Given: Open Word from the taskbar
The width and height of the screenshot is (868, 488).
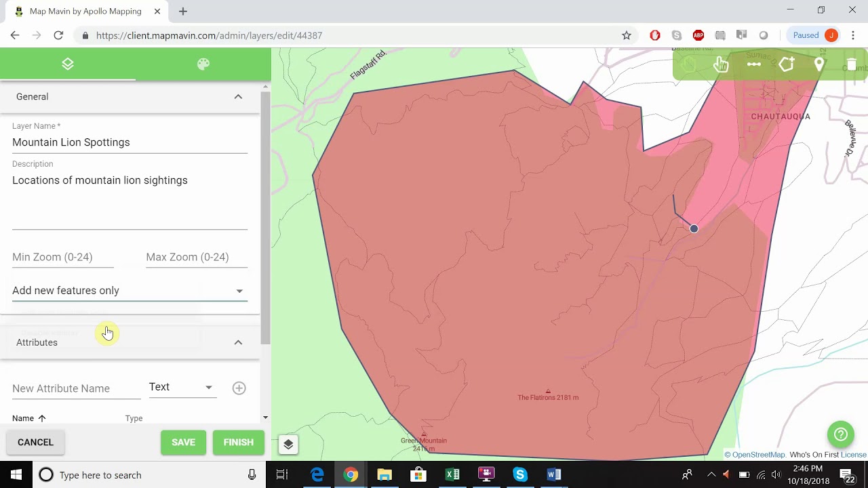Looking at the screenshot, I should click(554, 474).
